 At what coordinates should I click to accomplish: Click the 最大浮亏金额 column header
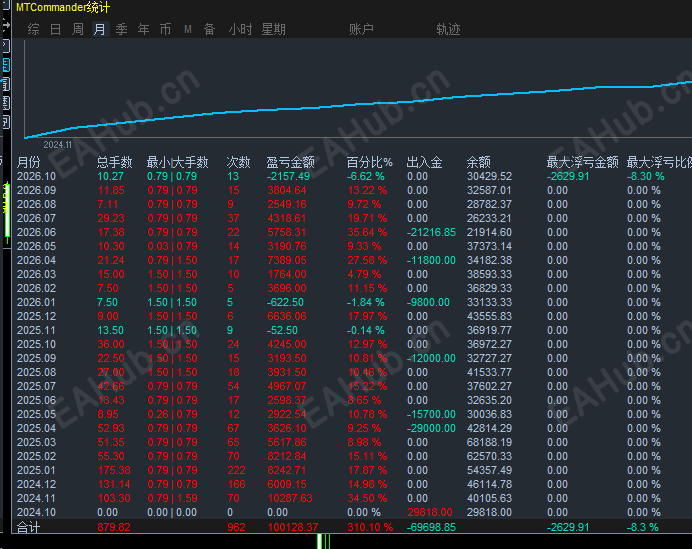click(583, 162)
